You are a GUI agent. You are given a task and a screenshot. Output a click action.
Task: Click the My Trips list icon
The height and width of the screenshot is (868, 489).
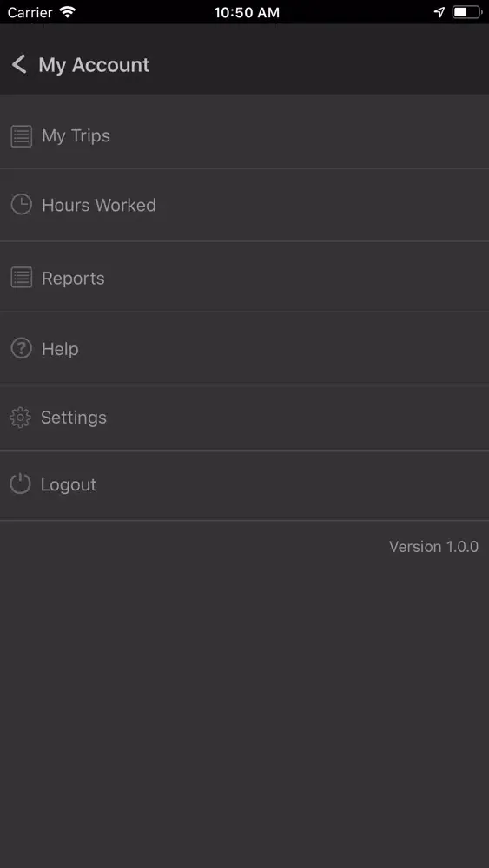pos(21,136)
